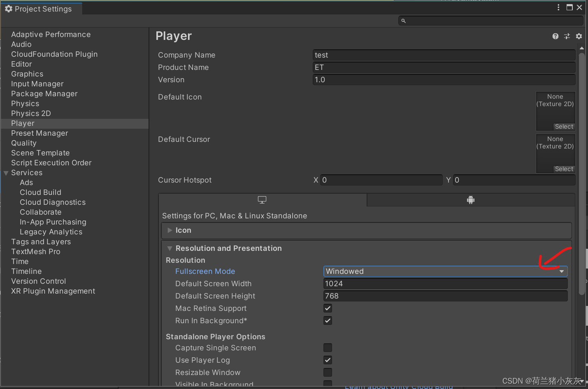Select Cloud Diagnostics under Services
The height and width of the screenshot is (389, 588).
click(53, 202)
